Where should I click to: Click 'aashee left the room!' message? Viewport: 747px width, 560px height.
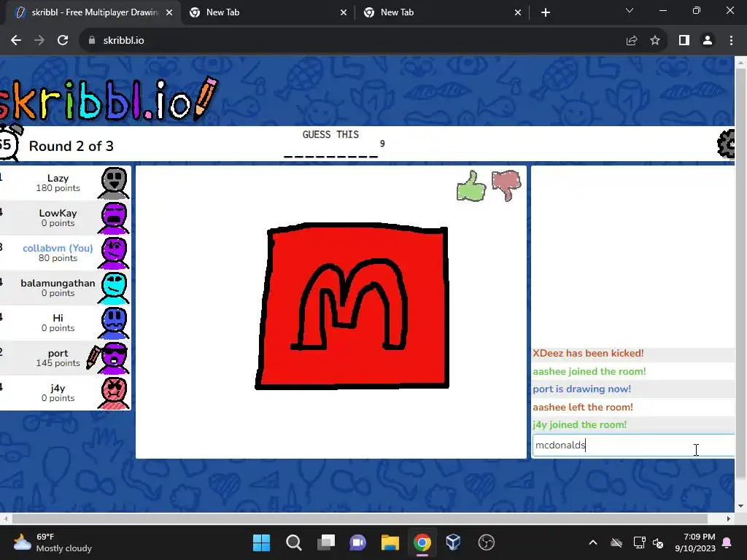(583, 407)
